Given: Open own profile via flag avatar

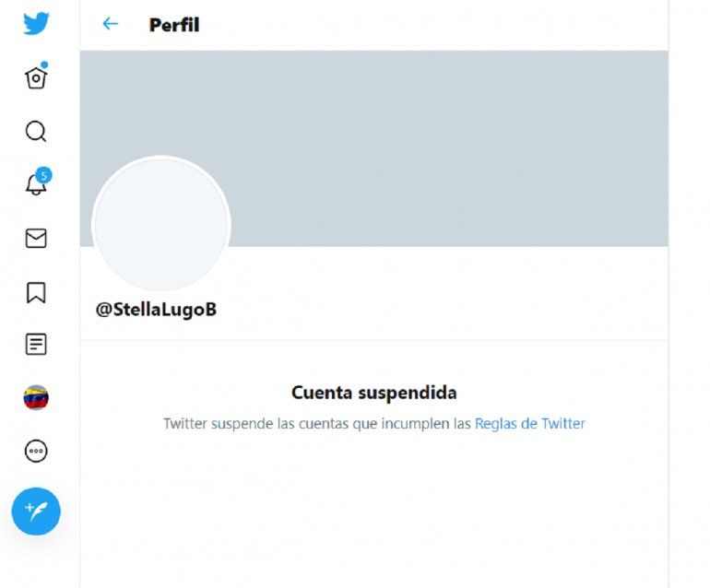Looking at the screenshot, I should [36, 397].
